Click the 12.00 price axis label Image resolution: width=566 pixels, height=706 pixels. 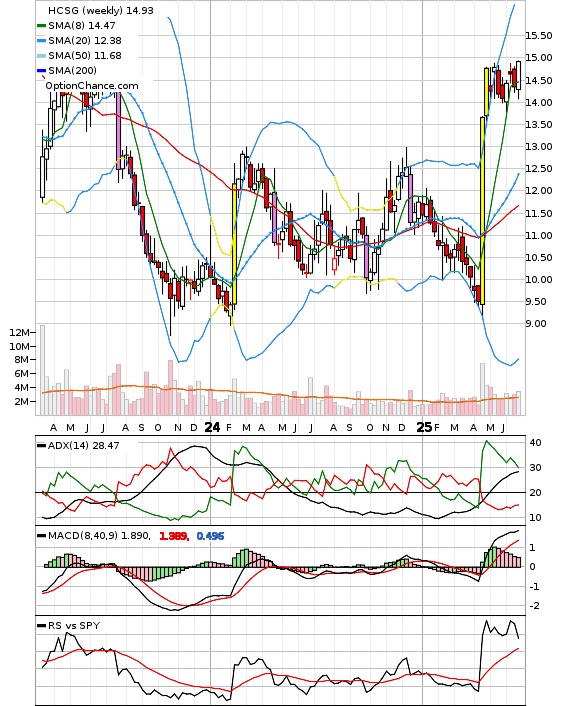(x=539, y=191)
